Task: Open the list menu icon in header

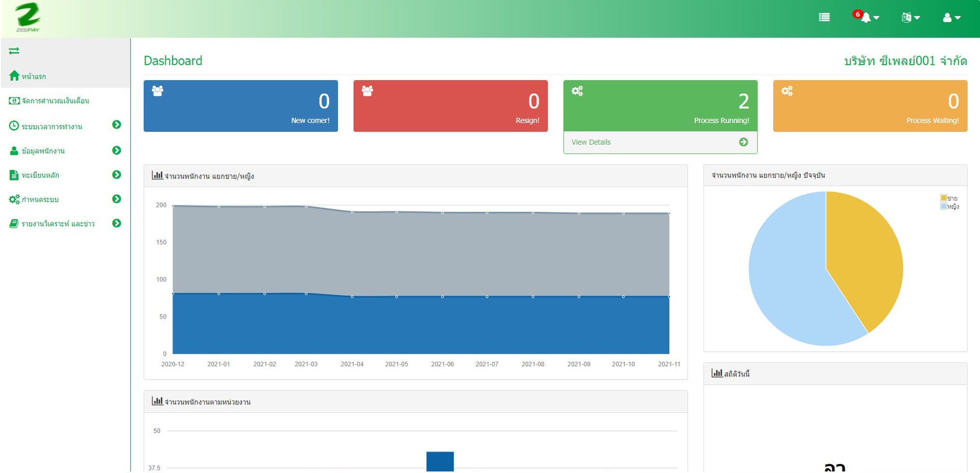Action: [824, 17]
